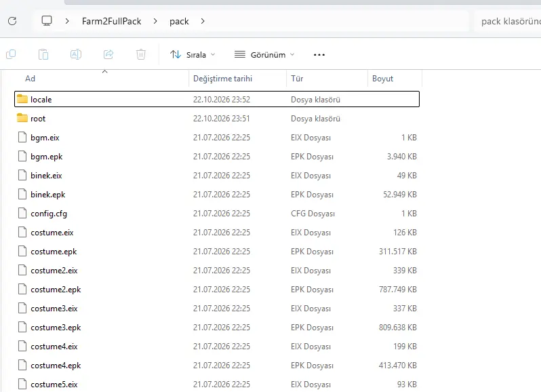
Task: Click the bgm.eix file icon
Action: coord(22,138)
